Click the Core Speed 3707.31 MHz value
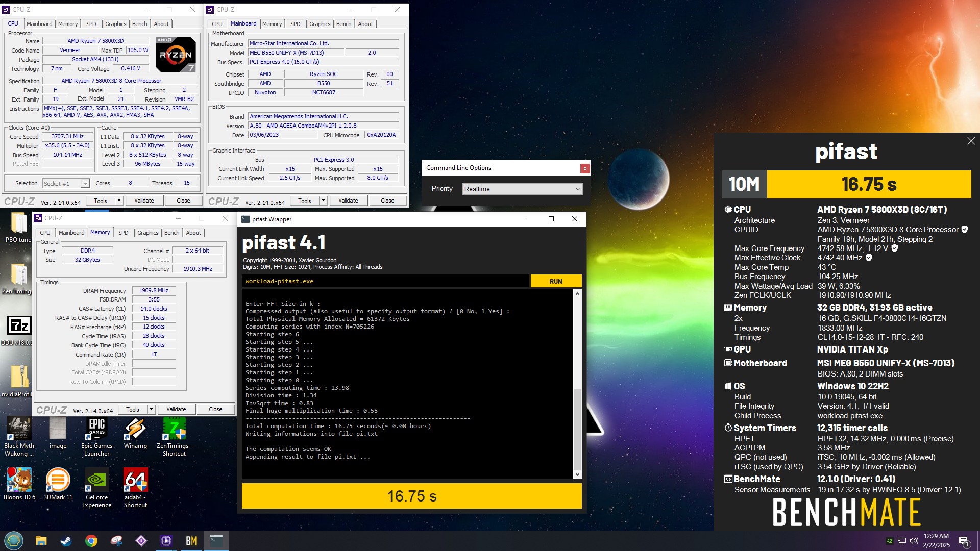The height and width of the screenshot is (551, 980). point(67,137)
